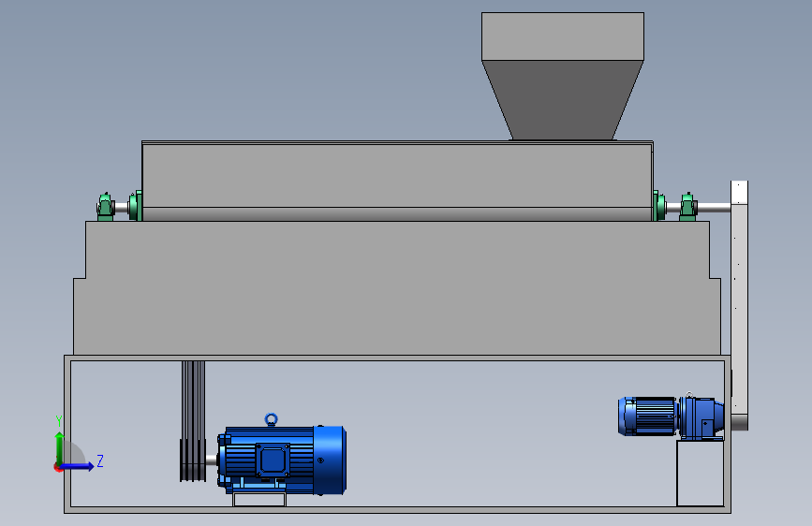This screenshot has height=526, width=812.
Task: Click the Z axis label
Action: point(100,460)
